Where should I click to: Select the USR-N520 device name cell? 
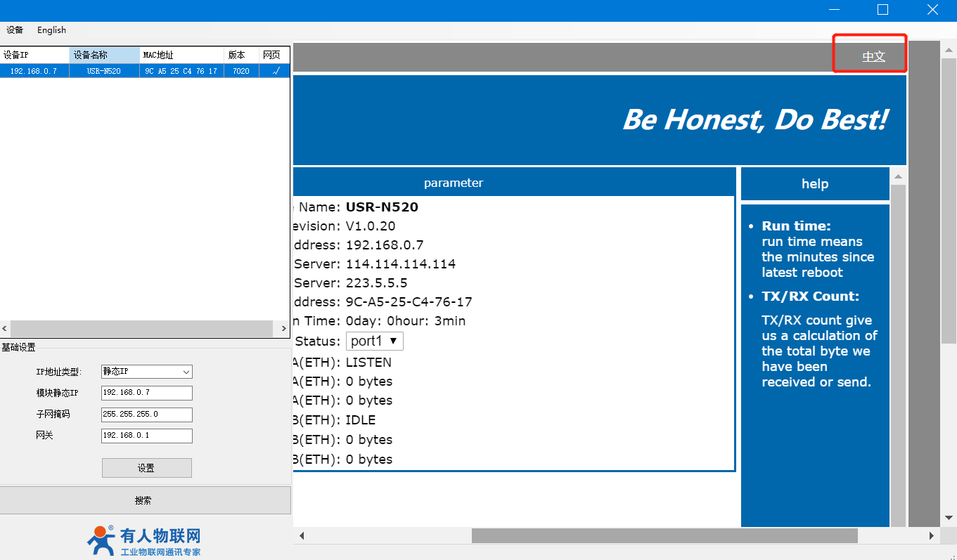point(104,71)
